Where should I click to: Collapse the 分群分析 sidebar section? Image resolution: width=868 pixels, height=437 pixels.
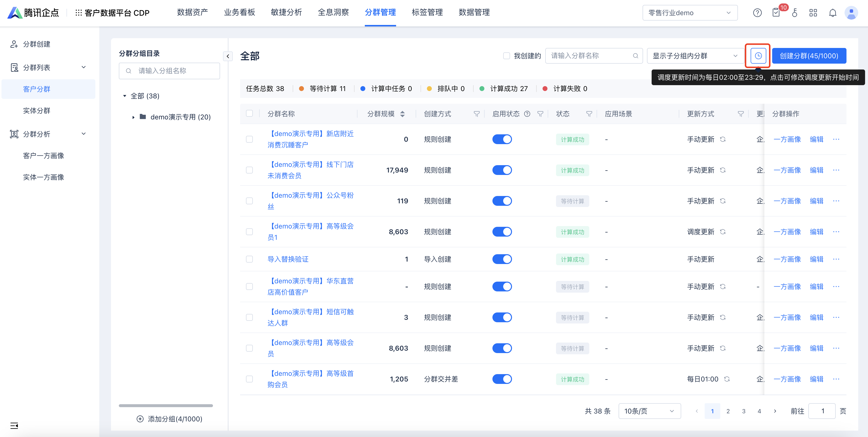click(84, 134)
